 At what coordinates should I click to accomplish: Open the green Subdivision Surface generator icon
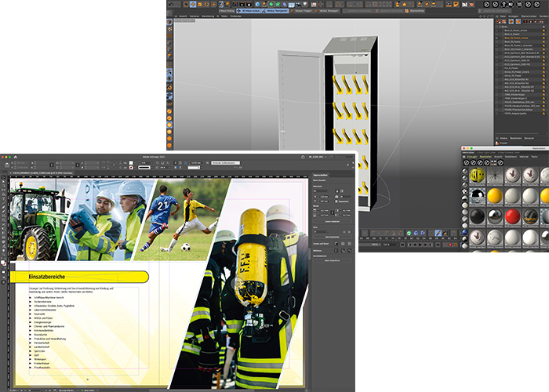[x=271, y=5]
